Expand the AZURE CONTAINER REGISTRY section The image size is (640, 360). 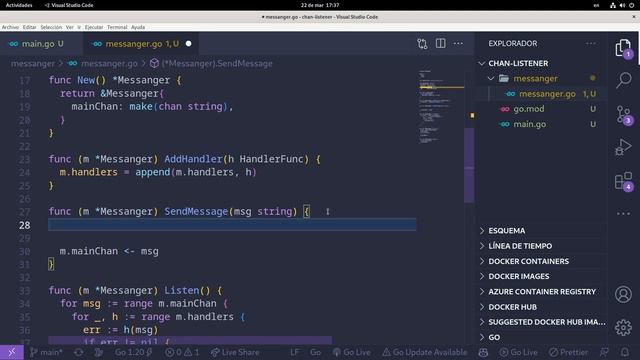click(542, 291)
